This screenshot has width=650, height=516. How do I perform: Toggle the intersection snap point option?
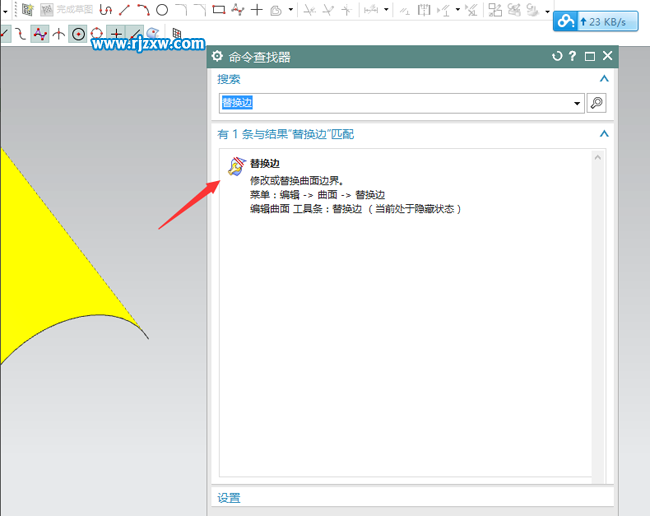coord(59,34)
